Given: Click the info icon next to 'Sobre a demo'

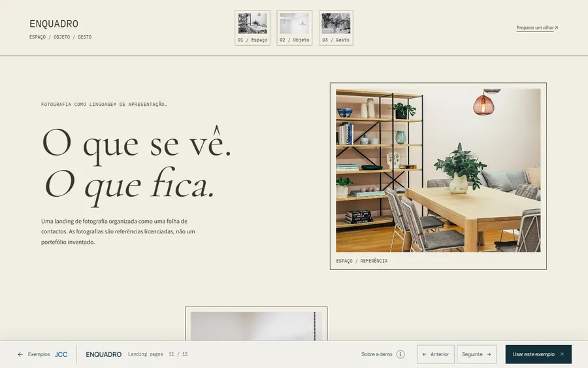Looking at the screenshot, I should (400, 354).
